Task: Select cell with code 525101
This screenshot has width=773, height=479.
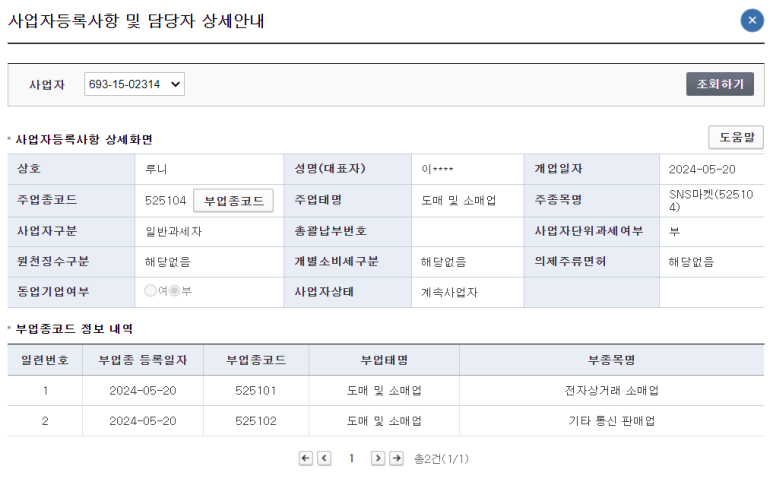Action: [x=256, y=391]
